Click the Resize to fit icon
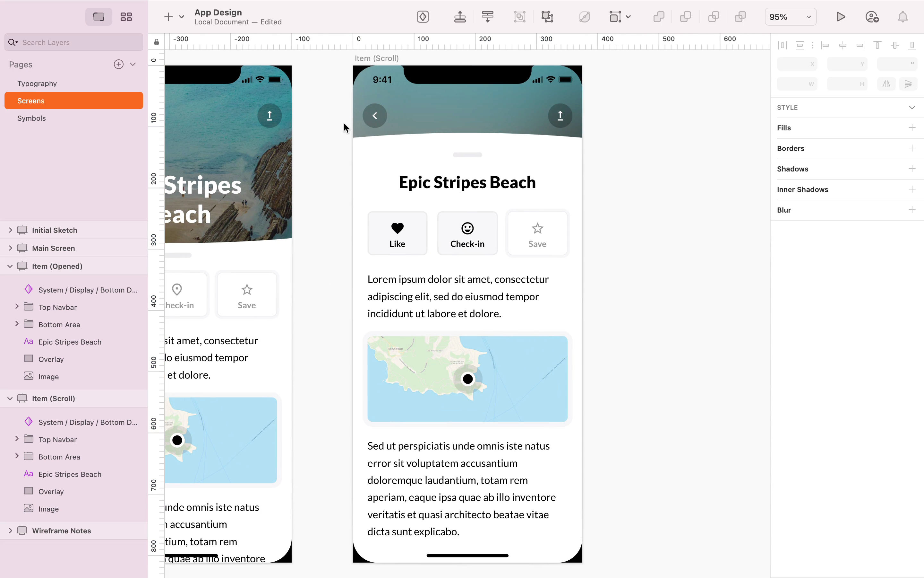This screenshot has height=578, width=924. tap(615, 17)
